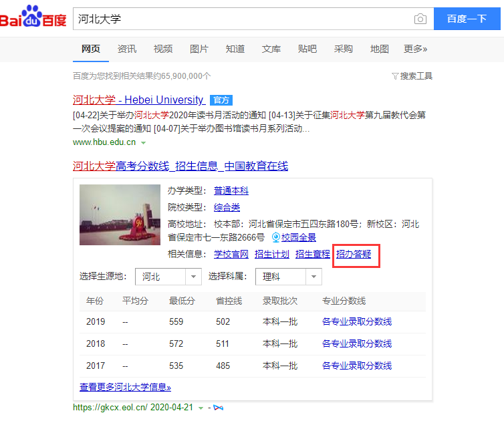This screenshot has height=421, width=504.
Task: Click the green arrow beside www.hbu.edu.cn
Action: [144, 142]
